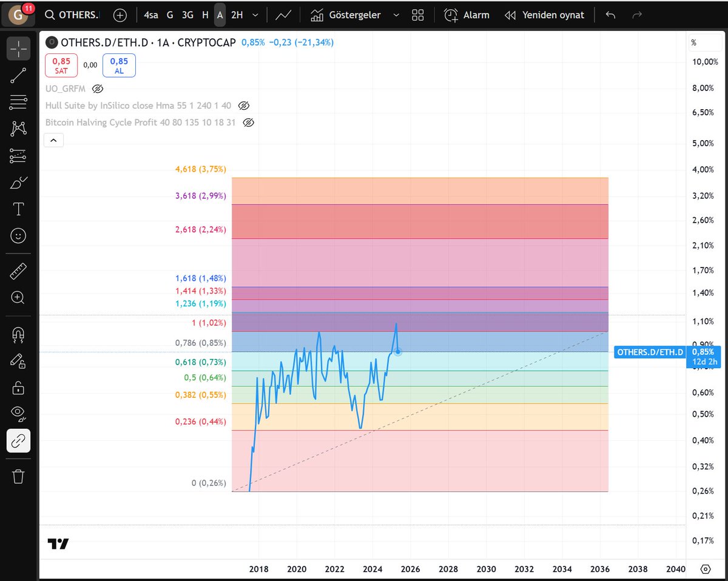
Task: Change the chart type with line icon
Action: click(x=283, y=15)
